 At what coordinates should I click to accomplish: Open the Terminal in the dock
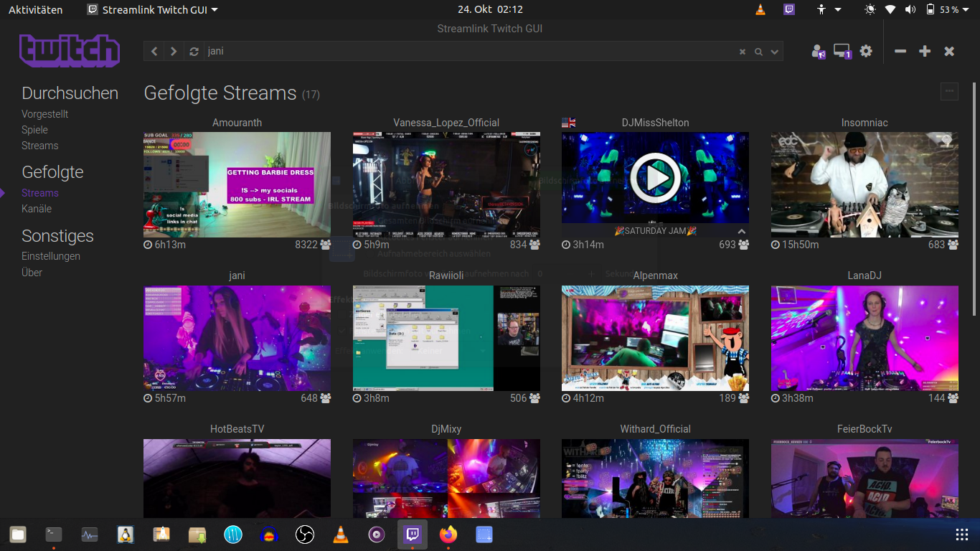pos(54,534)
